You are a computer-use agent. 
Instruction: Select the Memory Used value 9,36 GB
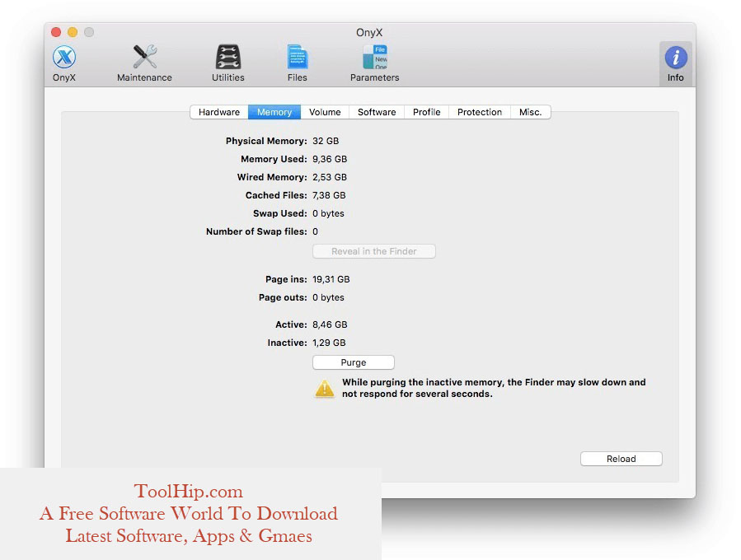point(330,159)
